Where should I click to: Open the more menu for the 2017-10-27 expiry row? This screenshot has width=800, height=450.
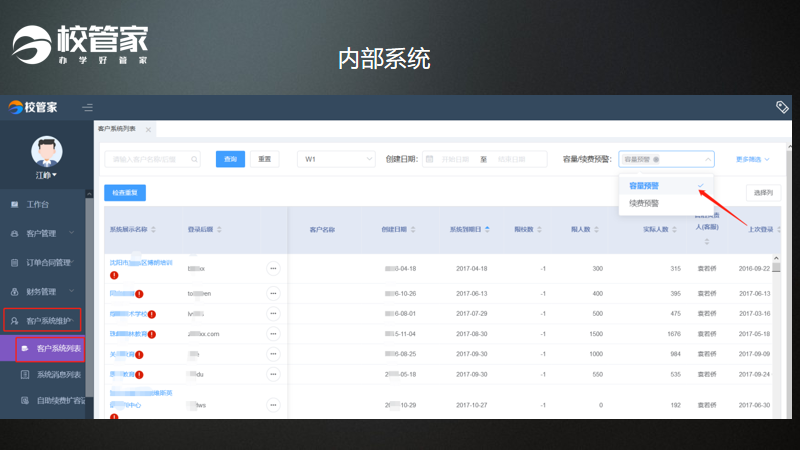pyautogui.click(x=273, y=405)
